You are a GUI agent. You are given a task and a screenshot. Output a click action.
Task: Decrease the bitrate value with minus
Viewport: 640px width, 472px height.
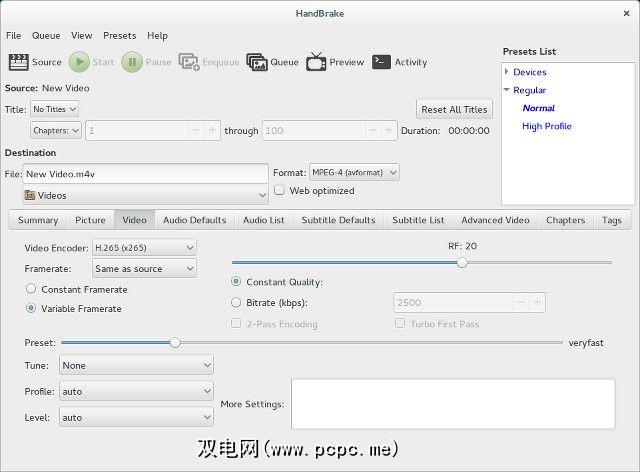click(521, 303)
